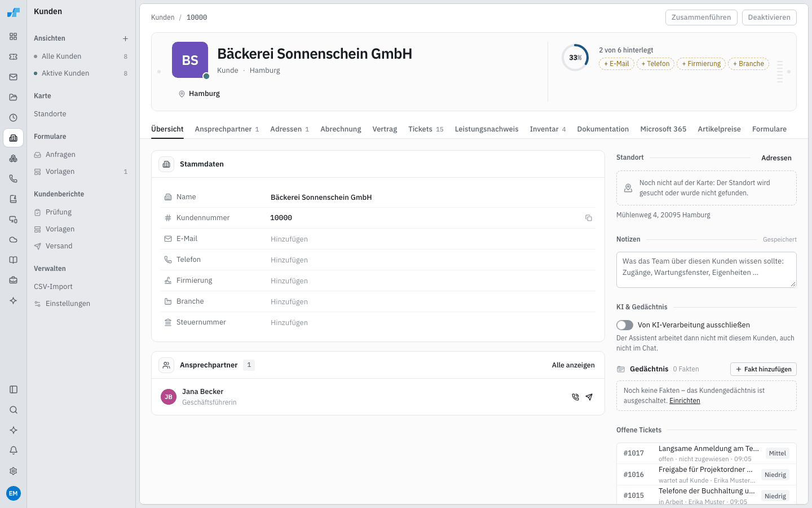
Task: Switch to the Tickets tab
Action: pyautogui.click(x=426, y=129)
